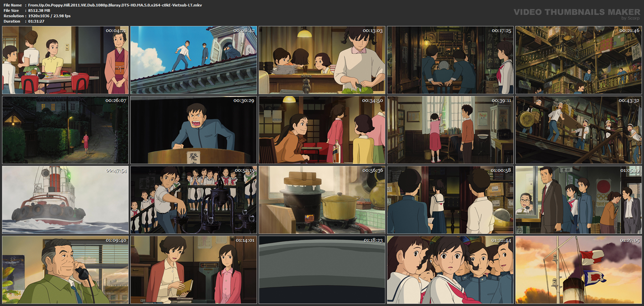Screen dimensions: 644x306
Task: Click the 'File Size' header label
Action: coord(11,10)
